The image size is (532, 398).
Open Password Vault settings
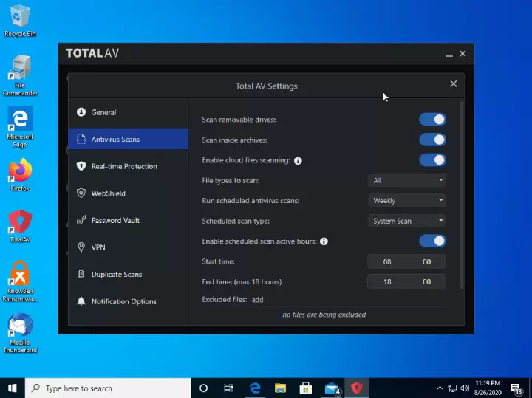coord(128,220)
